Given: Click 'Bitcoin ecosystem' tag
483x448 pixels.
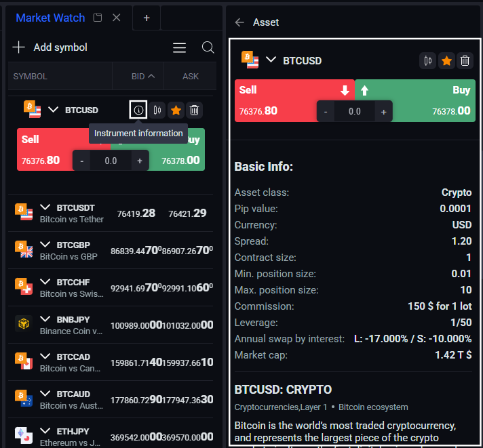Looking at the screenshot, I should (373, 407).
